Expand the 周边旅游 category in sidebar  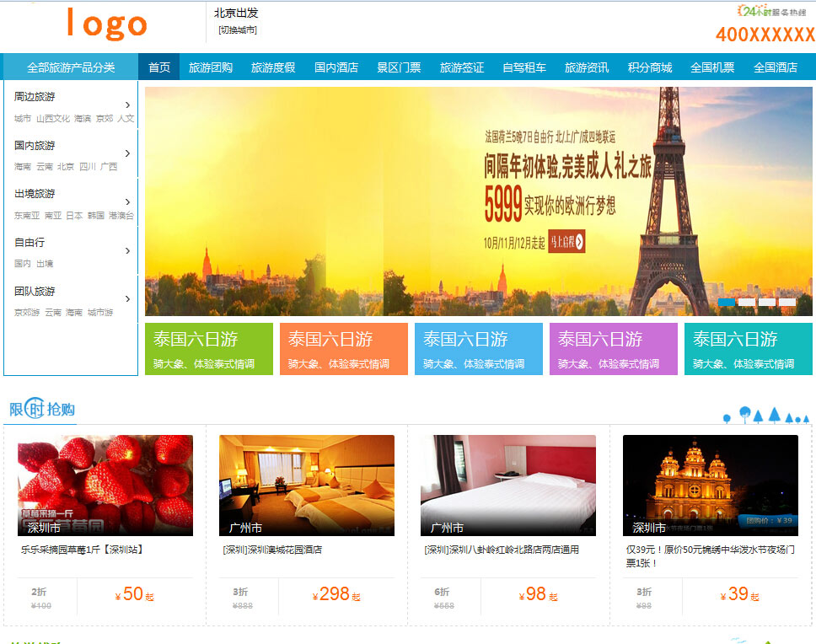34,97
